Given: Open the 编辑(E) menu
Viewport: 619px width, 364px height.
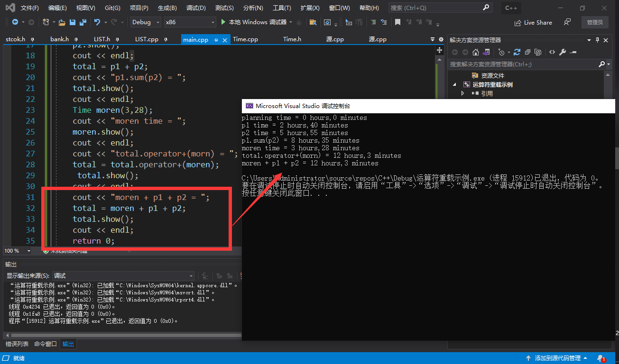Looking at the screenshot, I should click(x=57, y=8).
